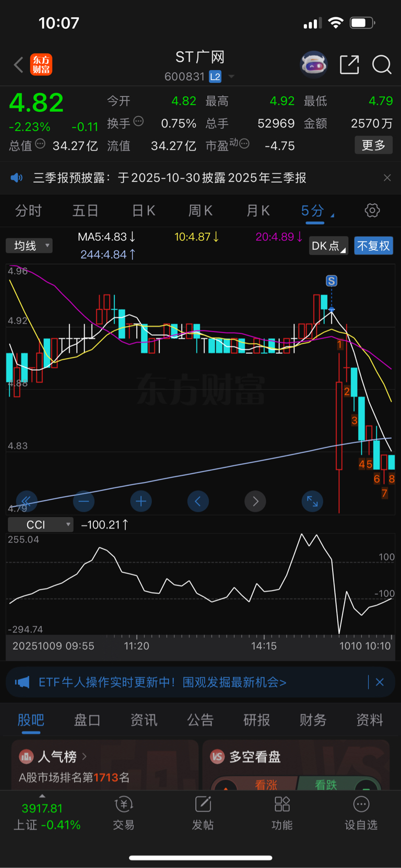Viewport: 401px width, 868px height.
Task: Jump to earliest data double-arrow button
Action: pos(27,501)
